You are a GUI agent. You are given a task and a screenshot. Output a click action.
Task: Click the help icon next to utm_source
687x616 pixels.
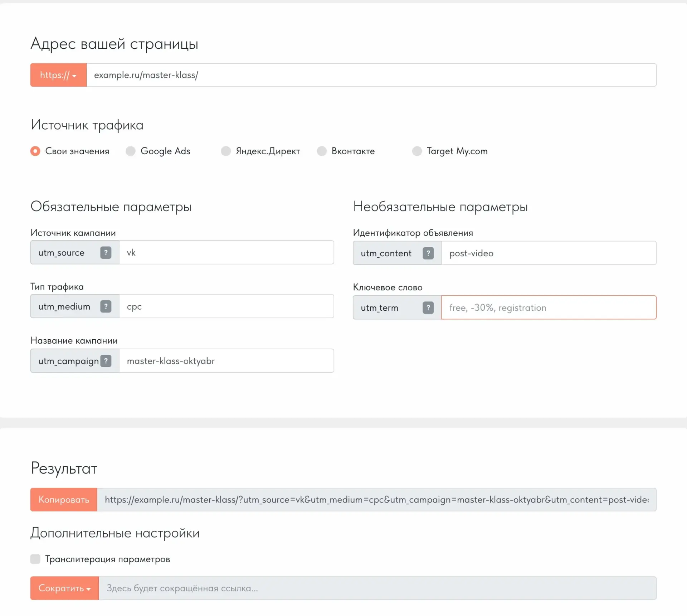(x=106, y=253)
